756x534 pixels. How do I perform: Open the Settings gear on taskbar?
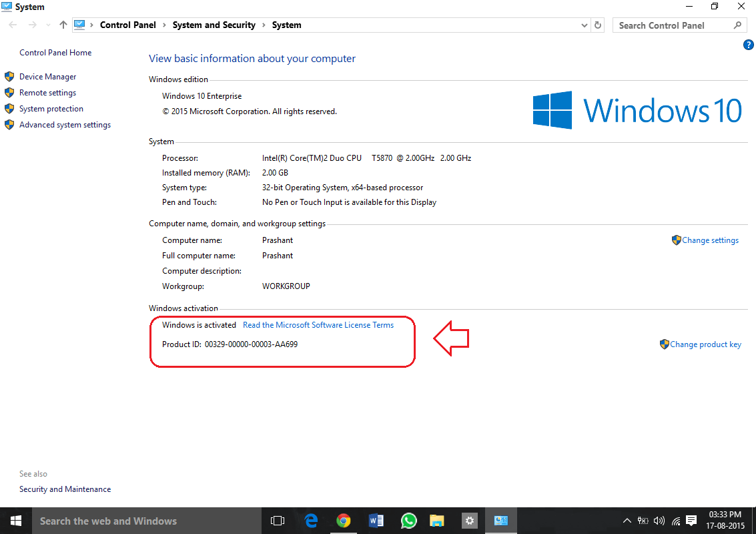click(x=469, y=521)
